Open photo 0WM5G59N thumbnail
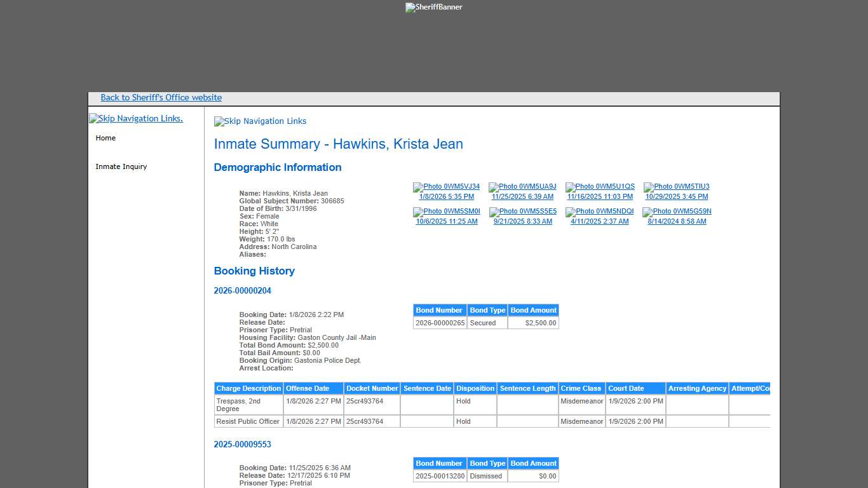The image size is (868, 488). [x=677, y=212]
